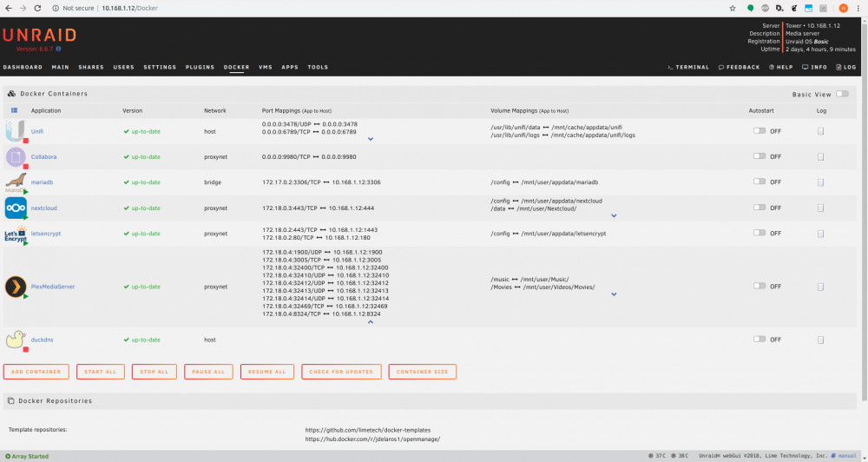Open the Dashboard tab
This screenshot has height=462, width=868.
(x=23, y=67)
